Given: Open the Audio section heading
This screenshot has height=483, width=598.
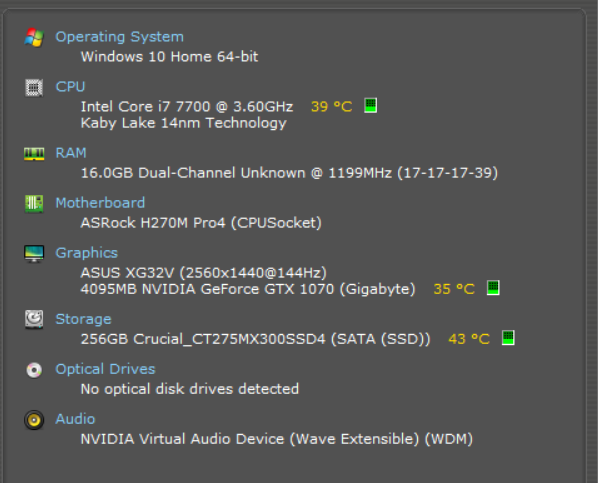Looking at the screenshot, I should click(75, 419).
